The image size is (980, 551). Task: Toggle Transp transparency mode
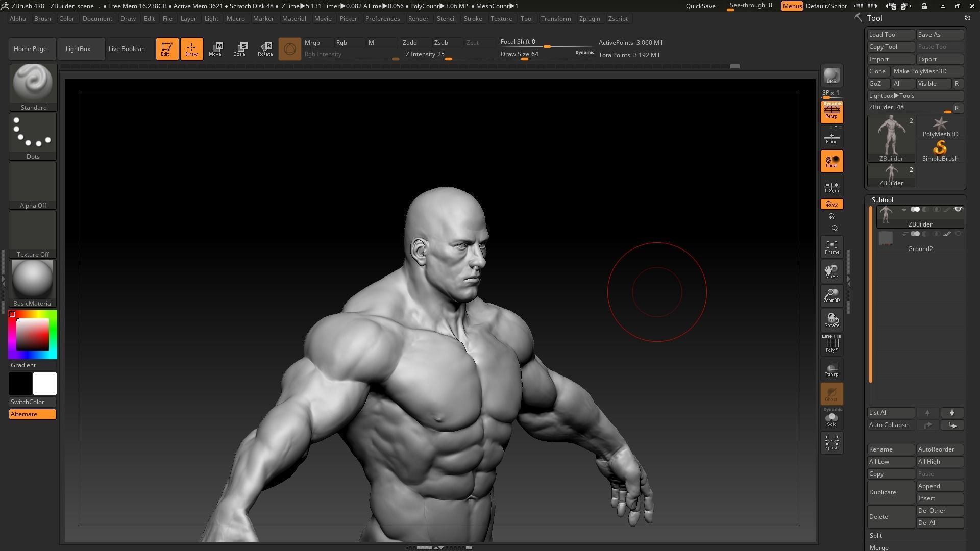point(831,369)
